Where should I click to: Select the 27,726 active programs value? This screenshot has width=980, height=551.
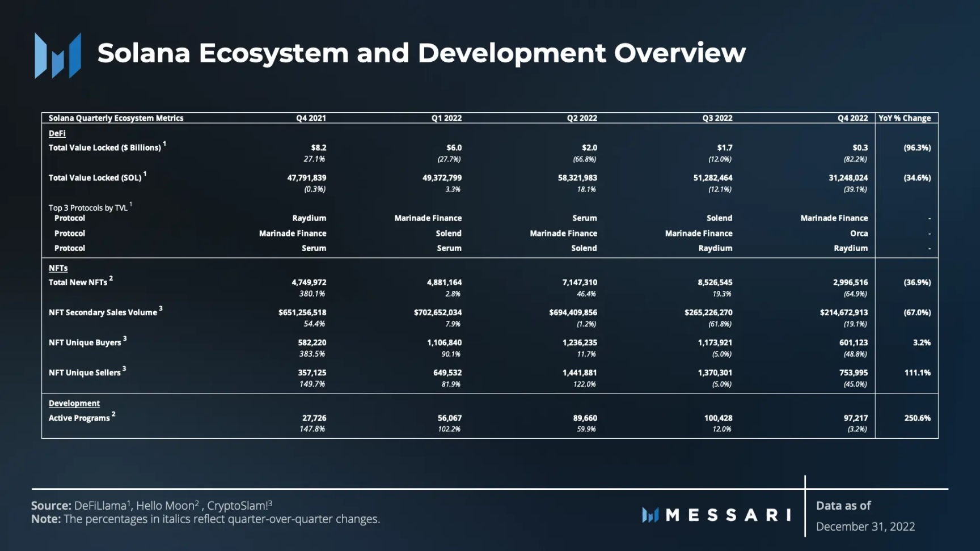(x=314, y=417)
